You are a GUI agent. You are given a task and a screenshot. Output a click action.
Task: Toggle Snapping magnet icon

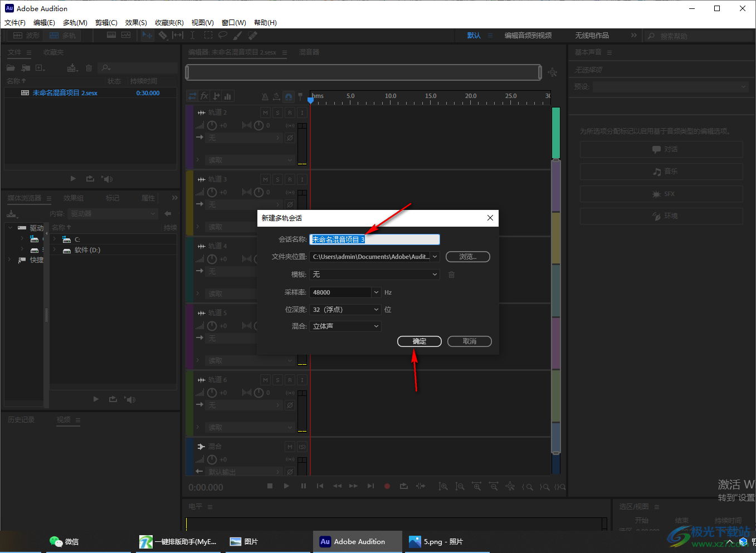click(x=288, y=96)
